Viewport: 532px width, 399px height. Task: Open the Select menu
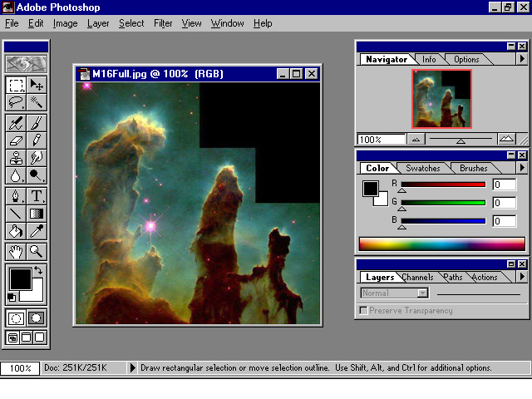[x=131, y=23]
